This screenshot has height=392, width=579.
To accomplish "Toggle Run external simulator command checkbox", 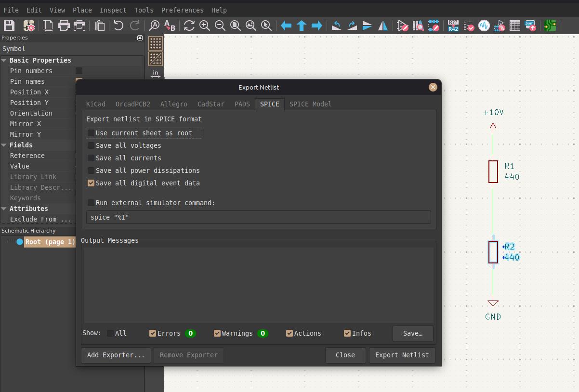I will pyautogui.click(x=91, y=203).
